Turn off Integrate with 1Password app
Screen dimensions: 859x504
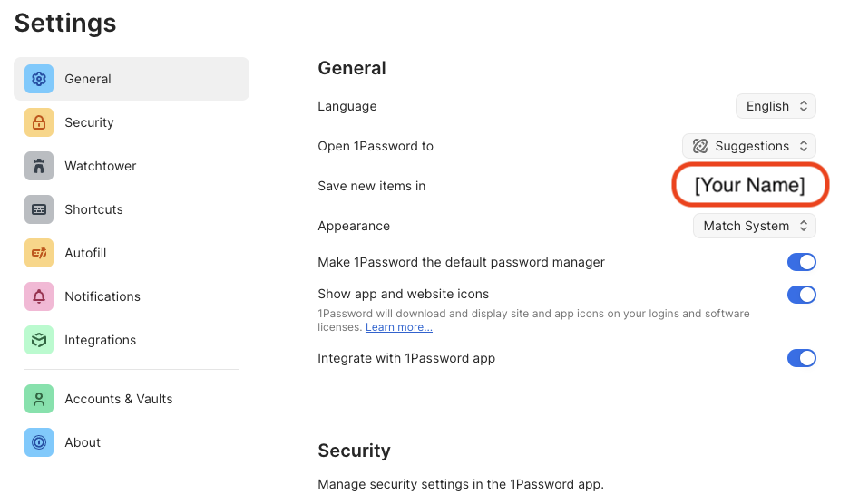tap(801, 358)
